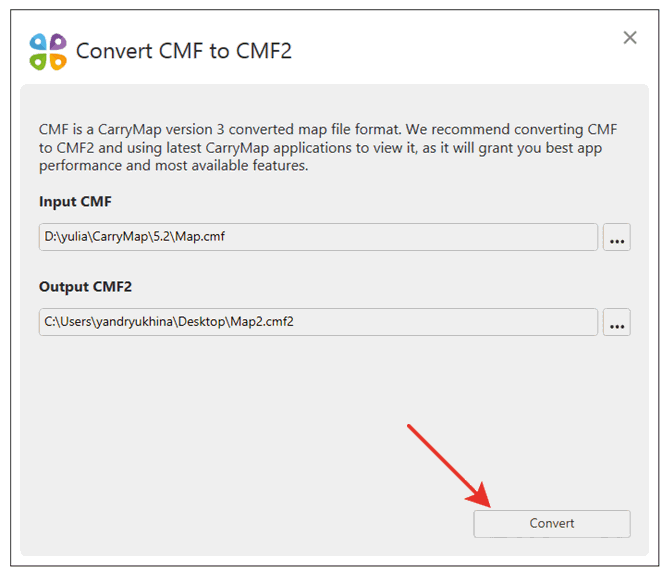Close the Convert CMF to CMF2 dialog

[x=630, y=38]
